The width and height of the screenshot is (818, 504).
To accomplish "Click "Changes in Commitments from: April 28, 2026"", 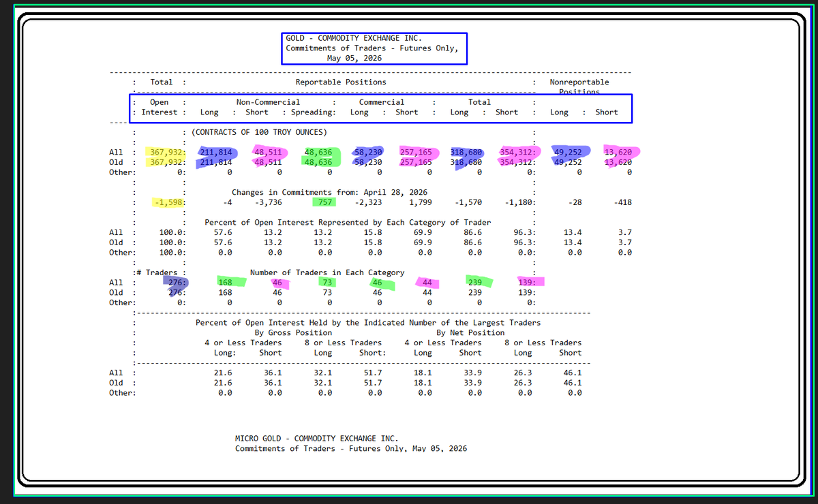I will [x=330, y=193].
